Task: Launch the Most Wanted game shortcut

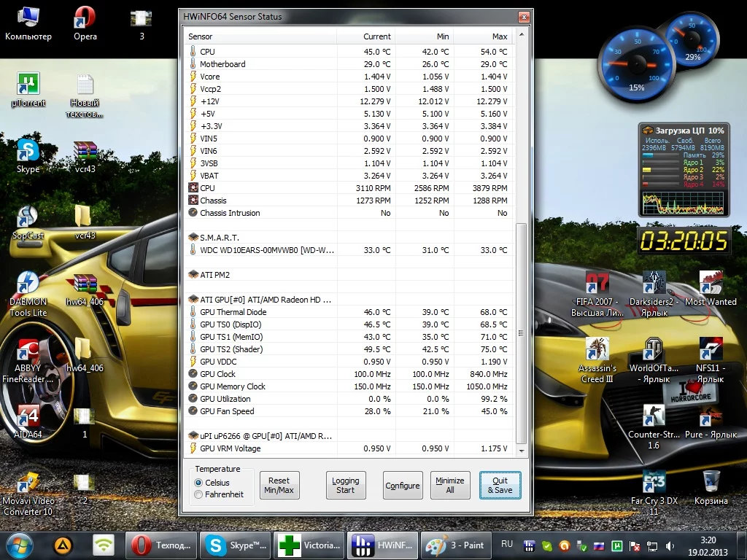Action: pyautogui.click(x=711, y=289)
